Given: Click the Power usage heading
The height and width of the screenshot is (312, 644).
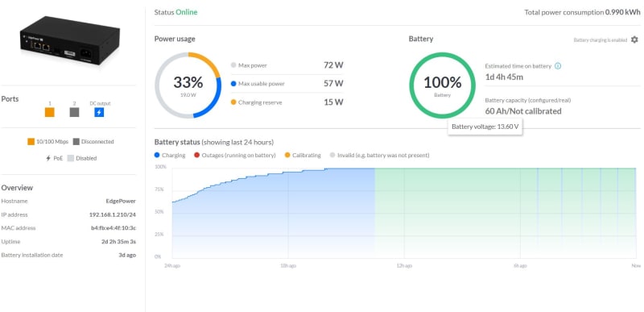Looking at the screenshot, I should pyautogui.click(x=175, y=39).
